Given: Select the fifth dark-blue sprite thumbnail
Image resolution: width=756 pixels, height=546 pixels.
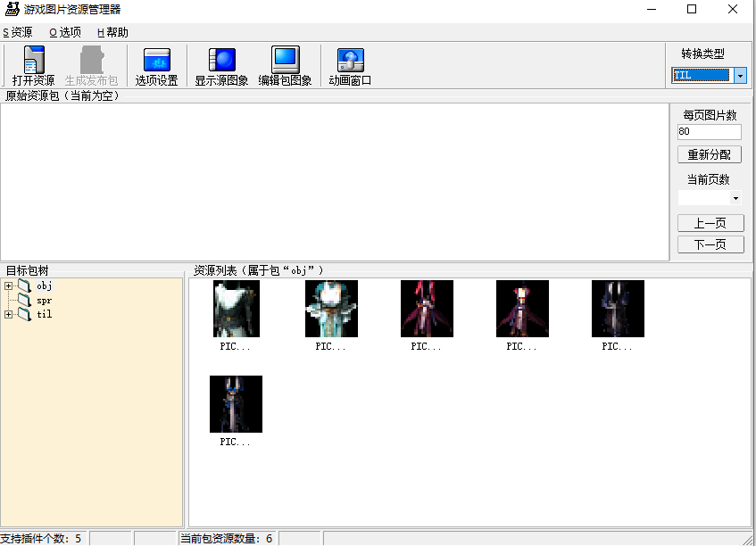Looking at the screenshot, I should click(x=619, y=309).
